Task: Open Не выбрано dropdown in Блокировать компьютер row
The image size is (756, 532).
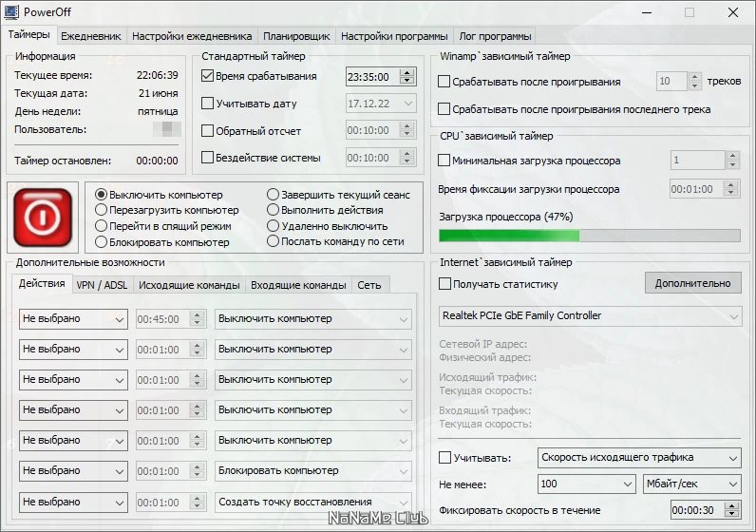Action: click(73, 471)
